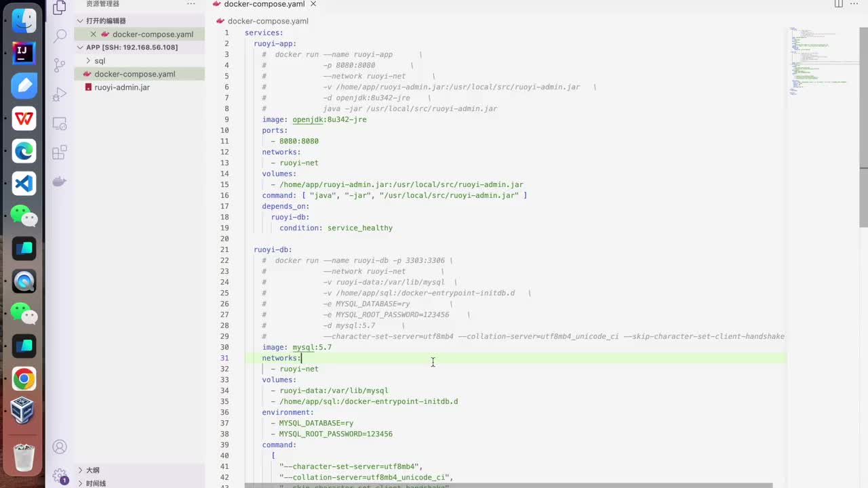The width and height of the screenshot is (868, 488).
Task: Click "condition: service_healthy" text
Action: tap(336, 228)
